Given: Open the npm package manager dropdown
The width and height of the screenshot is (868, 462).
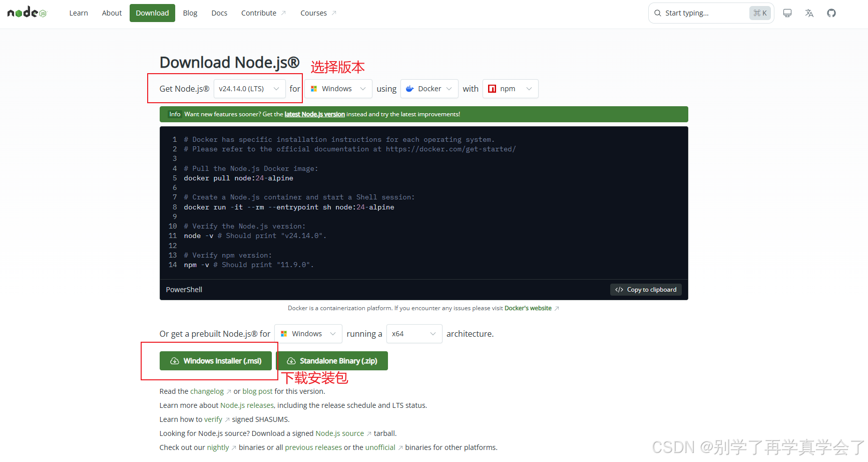Looking at the screenshot, I should click(x=511, y=89).
